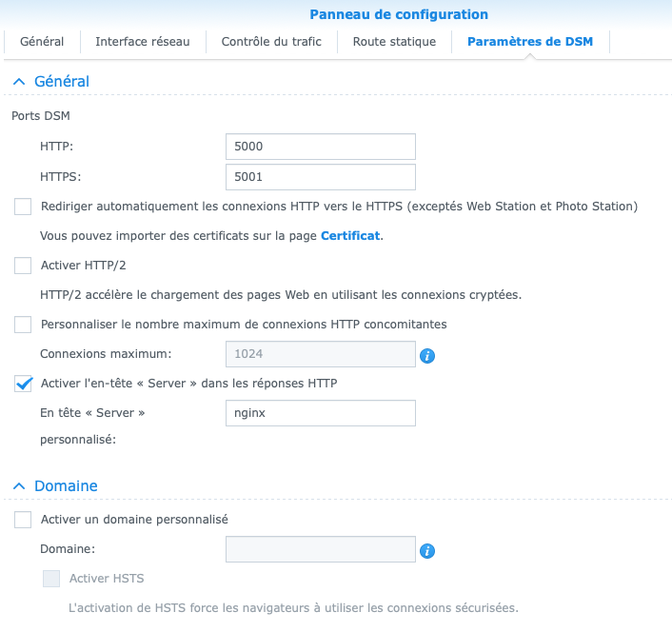Screen dimensions: 672x632
Task: Focus the HTTPS port field
Action: [321, 177]
